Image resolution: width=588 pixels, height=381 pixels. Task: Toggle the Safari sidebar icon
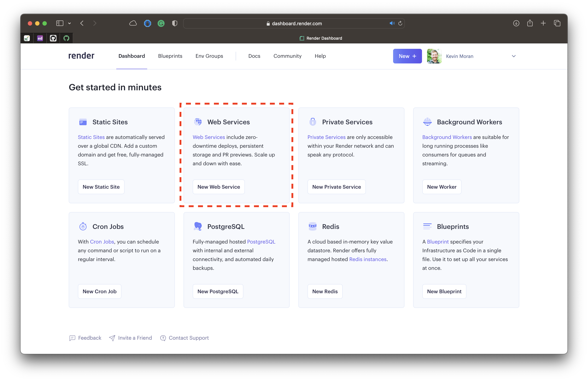60,23
